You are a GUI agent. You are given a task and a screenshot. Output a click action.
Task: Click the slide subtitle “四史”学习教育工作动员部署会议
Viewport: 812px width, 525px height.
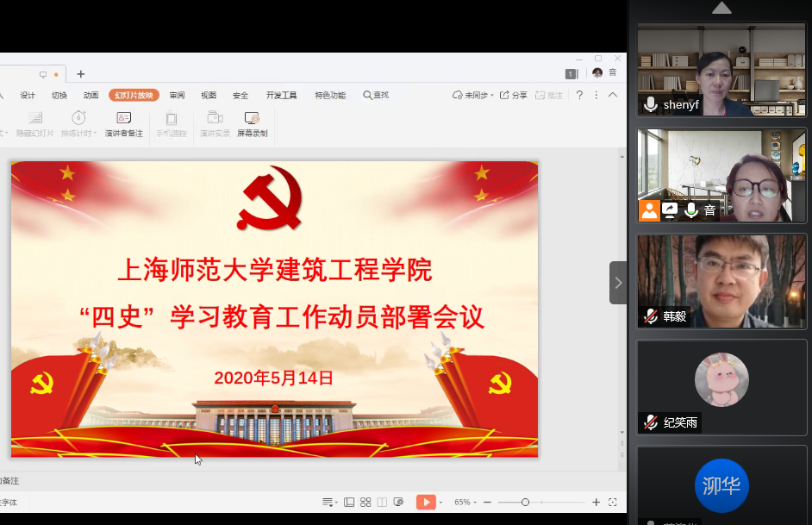[282, 317]
